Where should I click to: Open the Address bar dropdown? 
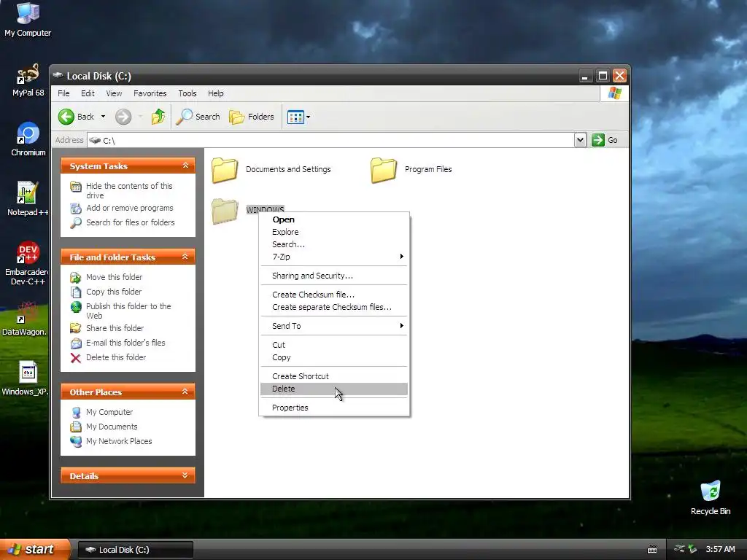click(x=580, y=140)
